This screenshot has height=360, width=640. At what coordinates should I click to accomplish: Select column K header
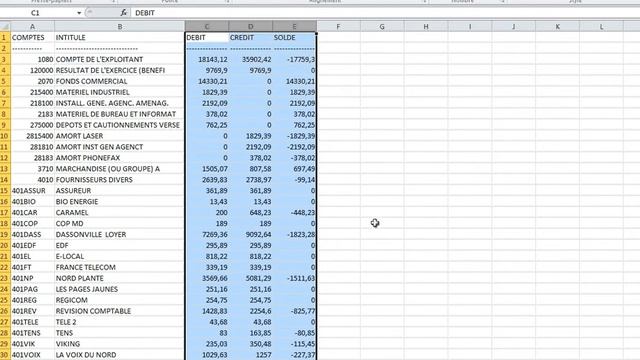(x=558, y=27)
